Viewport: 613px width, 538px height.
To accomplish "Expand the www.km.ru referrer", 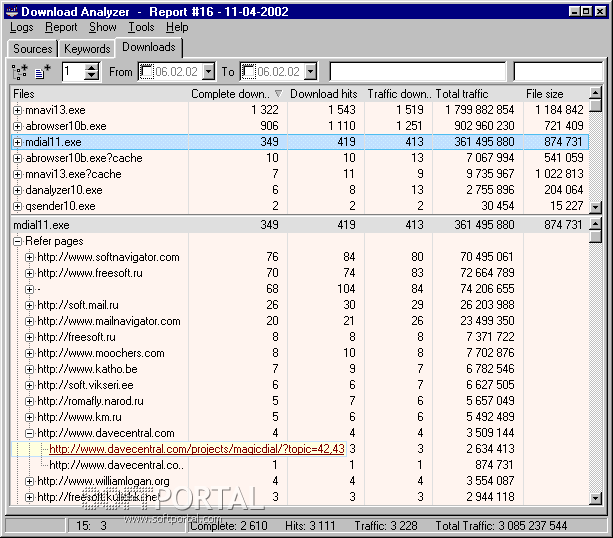I will tap(29, 418).
